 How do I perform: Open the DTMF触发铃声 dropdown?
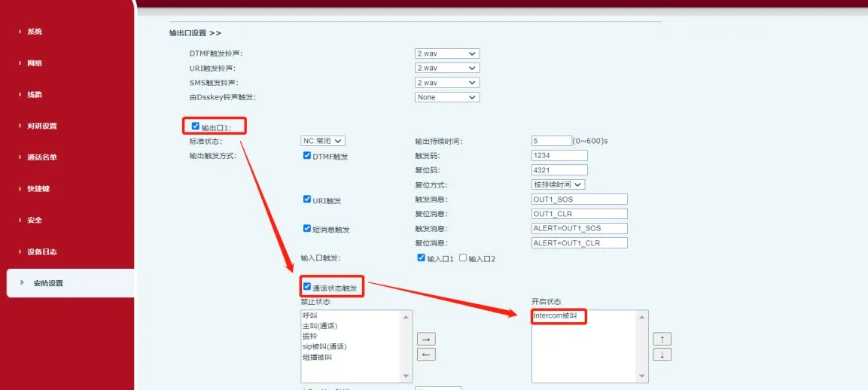click(x=447, y=53)
